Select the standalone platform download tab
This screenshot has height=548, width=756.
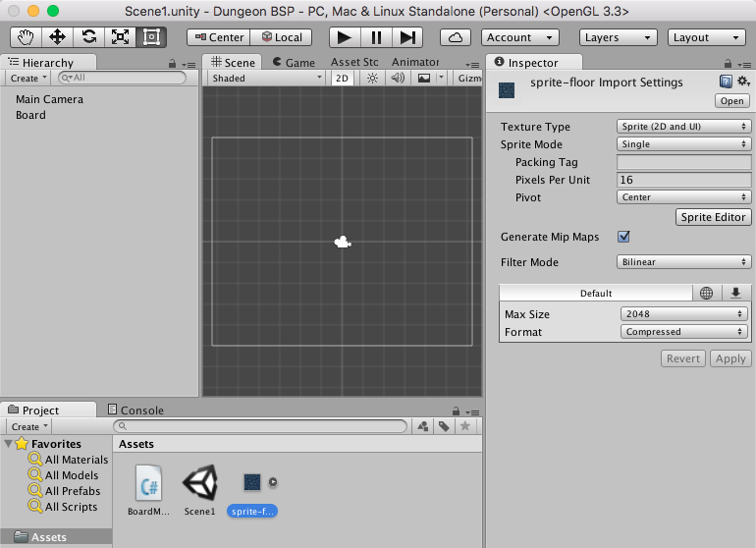[735, 294]
